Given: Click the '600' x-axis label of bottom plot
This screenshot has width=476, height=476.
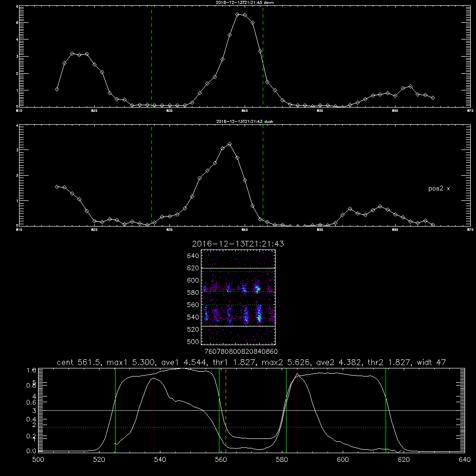Looking at the screenshot, I should coord(343,460).
